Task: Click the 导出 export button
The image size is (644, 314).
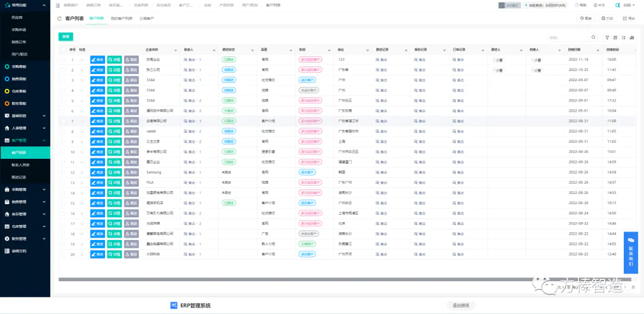Action: click(x=628, y=19)
